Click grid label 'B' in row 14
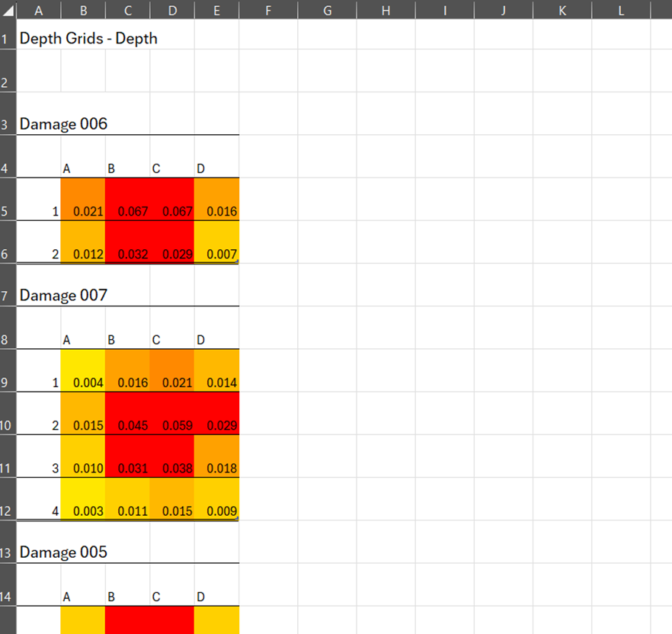Image resolution: width=672 pixels, height=634 pixels. (111, 597)
